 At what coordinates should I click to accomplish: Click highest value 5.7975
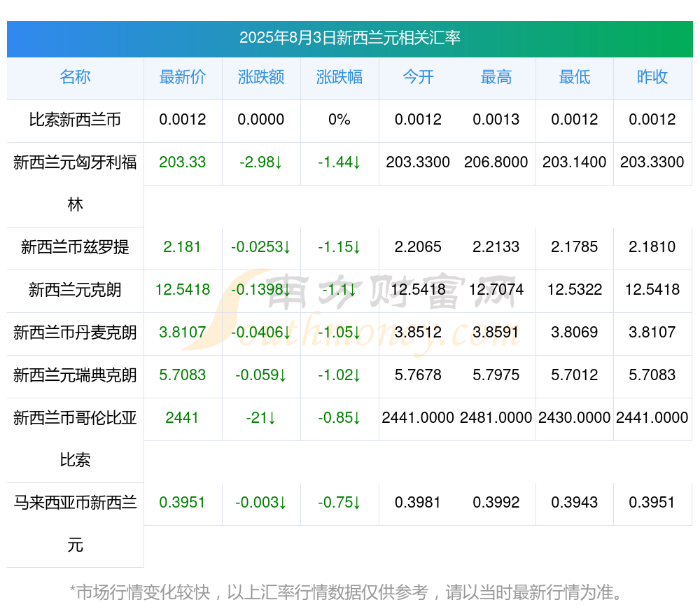pos(496,375)
